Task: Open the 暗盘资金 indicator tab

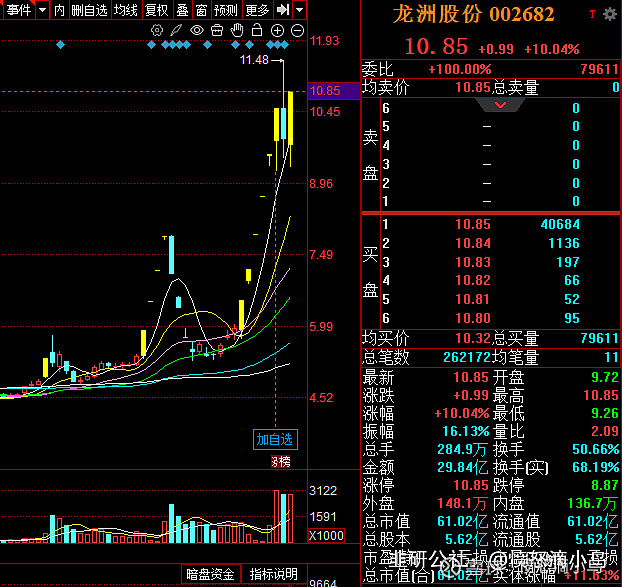Action: coord(211,574)
